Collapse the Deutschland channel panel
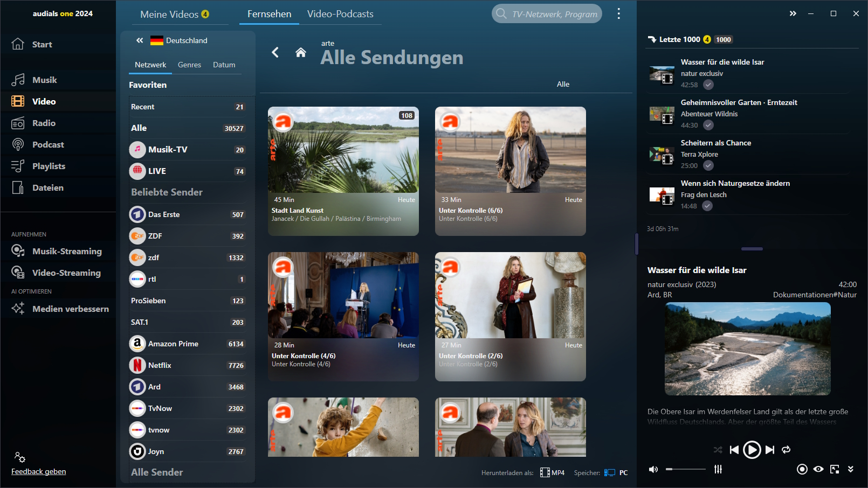The height and width of the screenshot is (488, 868). pyautogui.click(x=140, y=40)
